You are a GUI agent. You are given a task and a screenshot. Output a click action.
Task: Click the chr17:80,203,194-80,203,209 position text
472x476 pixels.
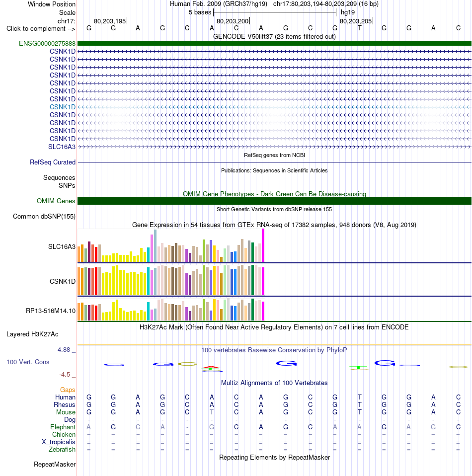(x=326, y=4)
